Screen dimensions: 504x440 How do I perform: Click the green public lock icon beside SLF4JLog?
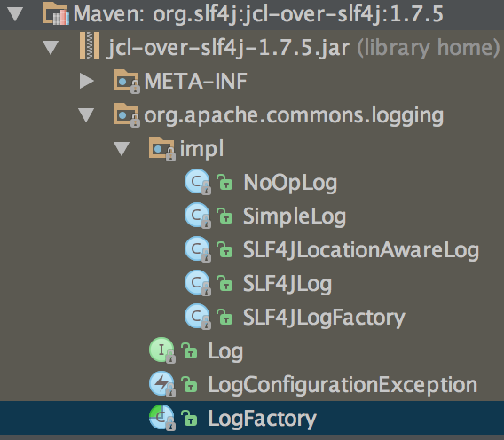coord(224,283)
